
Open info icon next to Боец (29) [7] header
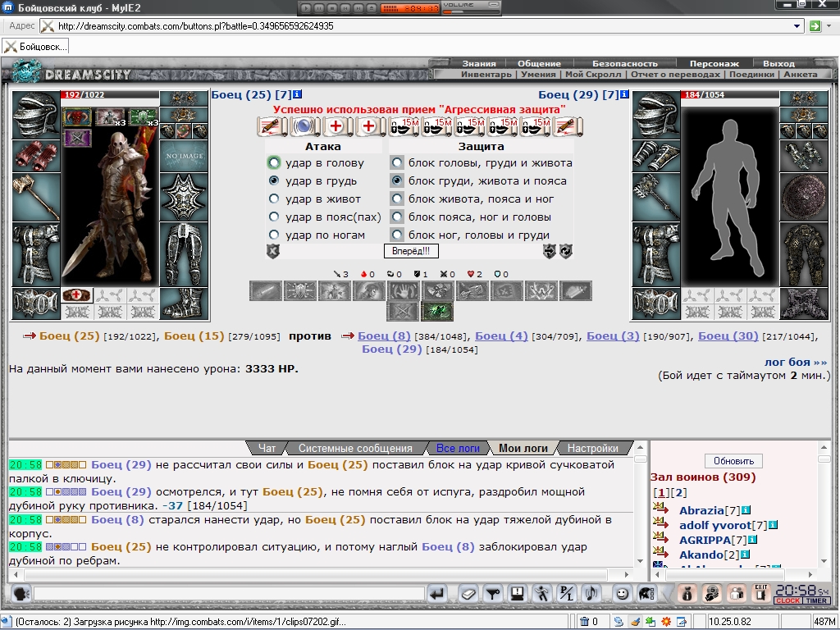click(624, 94)
